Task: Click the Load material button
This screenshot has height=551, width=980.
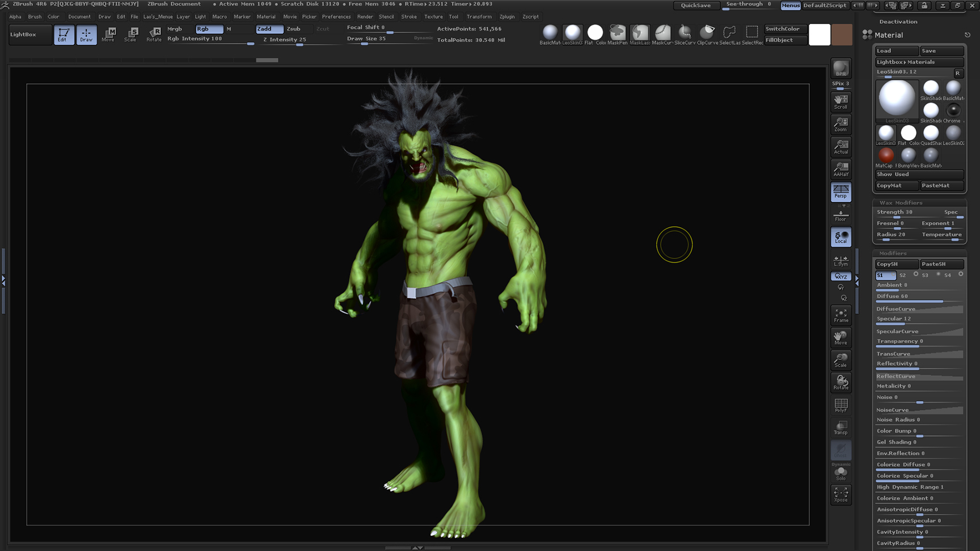Action: point(897,51)
